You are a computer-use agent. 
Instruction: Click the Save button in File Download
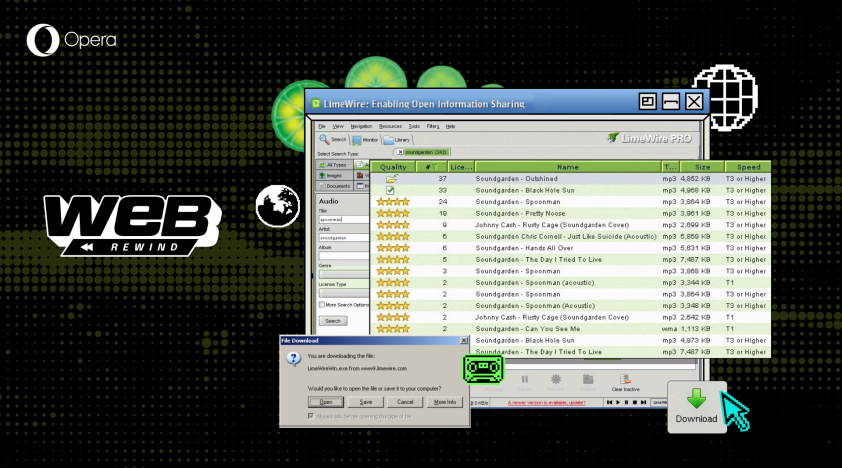366,402
